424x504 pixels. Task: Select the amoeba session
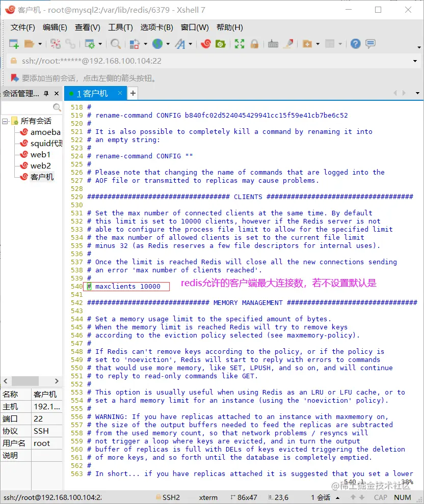(45, 132)
